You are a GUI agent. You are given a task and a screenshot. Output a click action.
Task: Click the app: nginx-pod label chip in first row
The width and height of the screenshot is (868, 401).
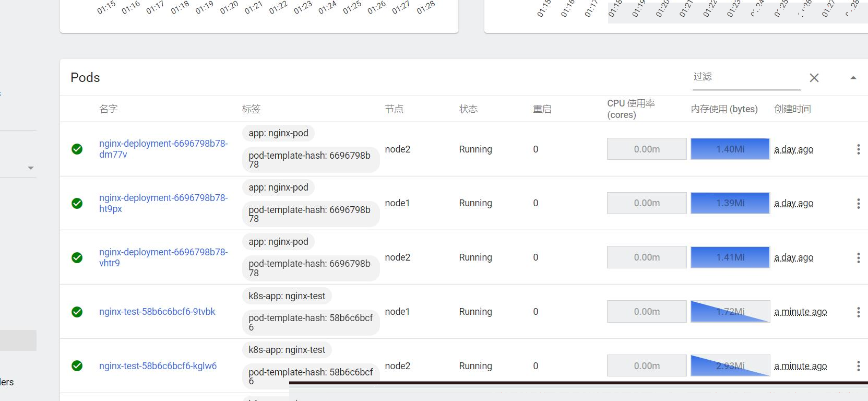278,133
